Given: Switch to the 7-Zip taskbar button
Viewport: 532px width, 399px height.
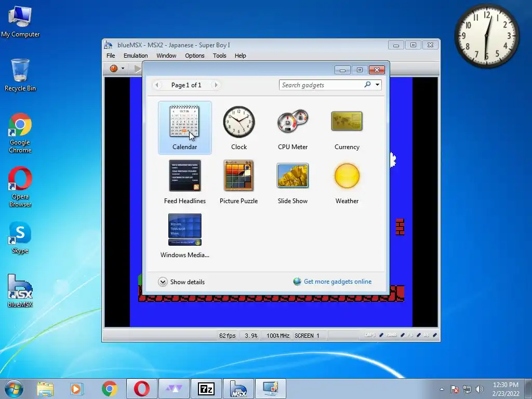Looking at the screenshot, I should point(206,389).
